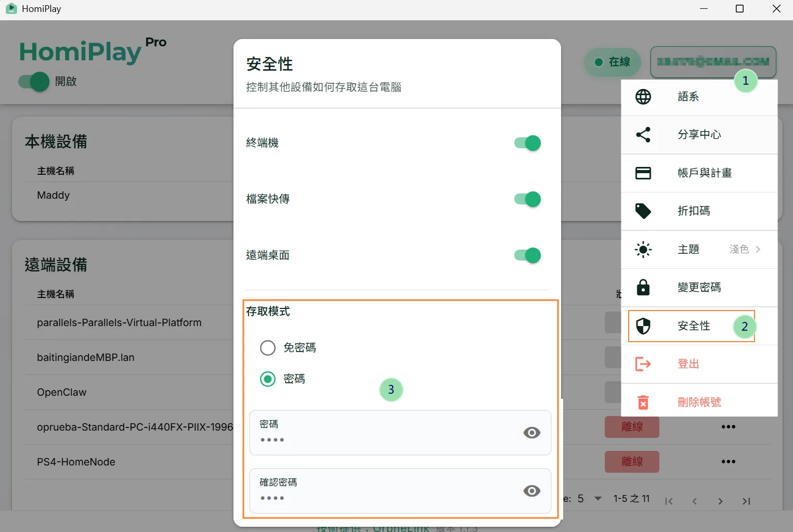Go to the next page of remote devices
Screen dimensions: 793x532
click(x=720, y=501)
